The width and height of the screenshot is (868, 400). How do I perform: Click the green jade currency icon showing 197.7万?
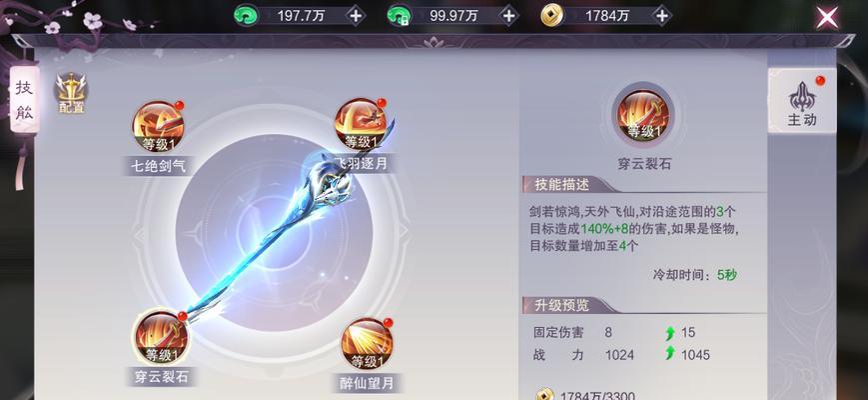point(246,16)
